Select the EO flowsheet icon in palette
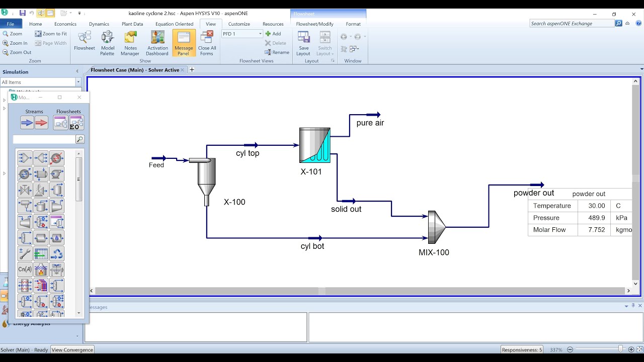The width and height of the screenshot is (644, 362). click(x=76, y=122)
